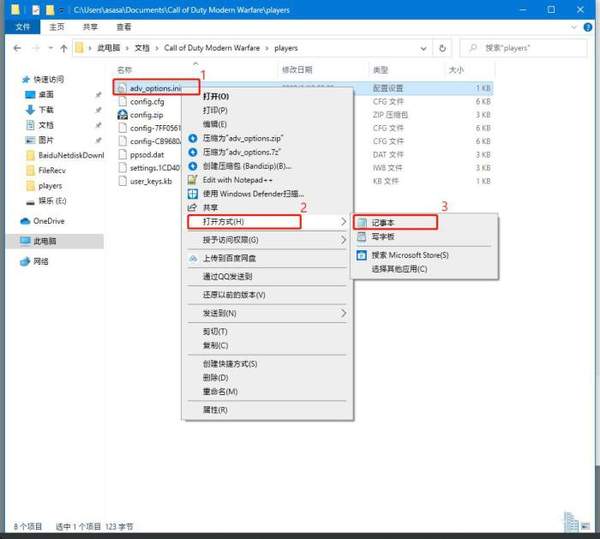Click 搜索 Microsoft Store(S)
This screenshot has height=539, width=600.
coord(425,255)
